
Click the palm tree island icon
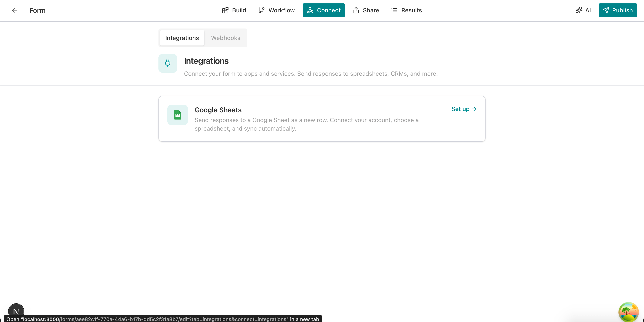point(628,312)
